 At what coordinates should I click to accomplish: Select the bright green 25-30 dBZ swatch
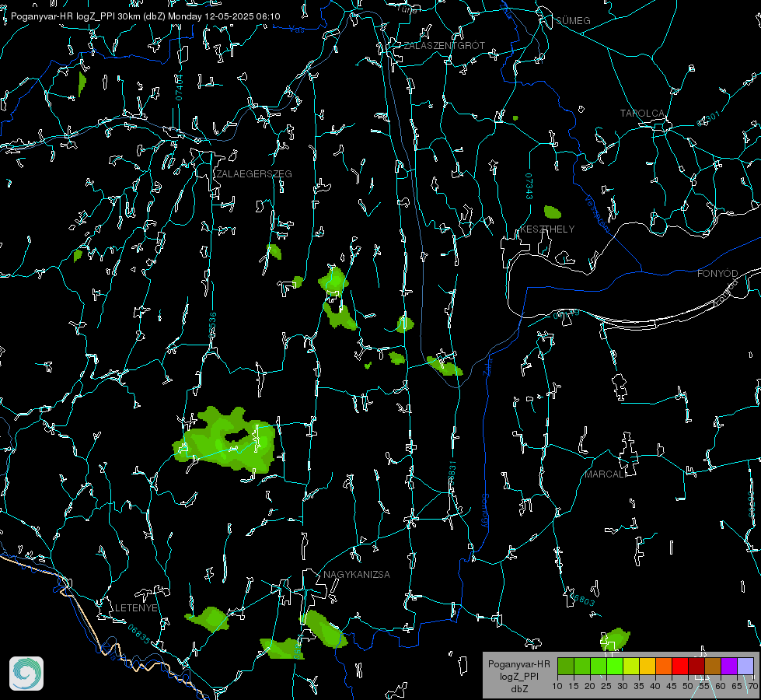point(615,666)
